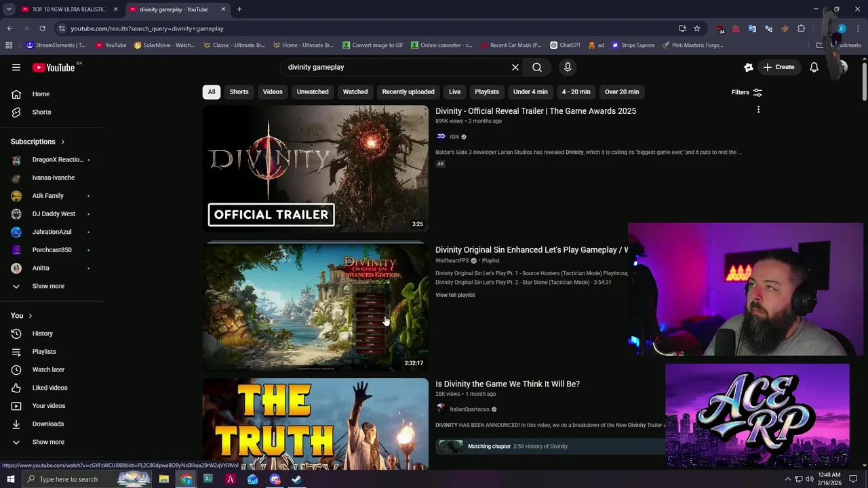Go back with Chrome's back arrow

9,28
